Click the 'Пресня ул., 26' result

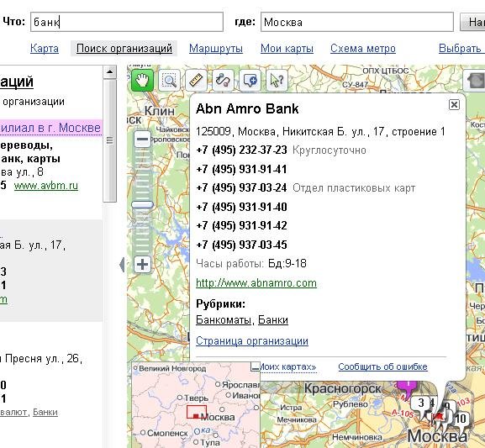[x=41, y=359]
